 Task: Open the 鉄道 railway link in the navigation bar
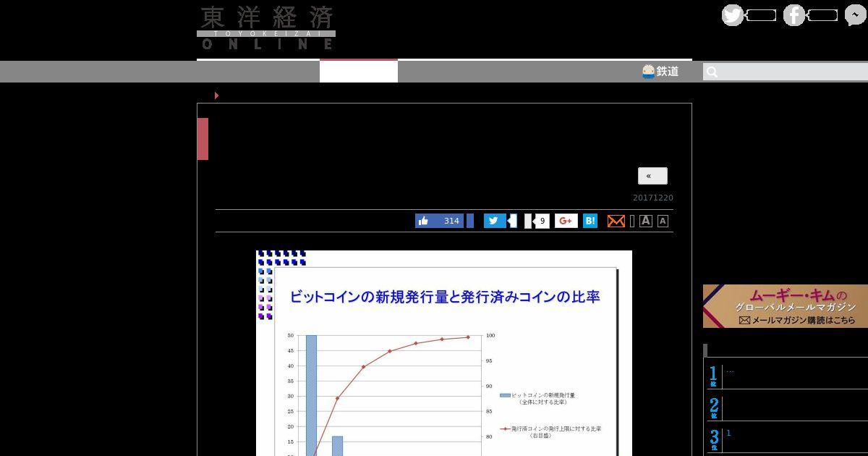pos(660,71)
